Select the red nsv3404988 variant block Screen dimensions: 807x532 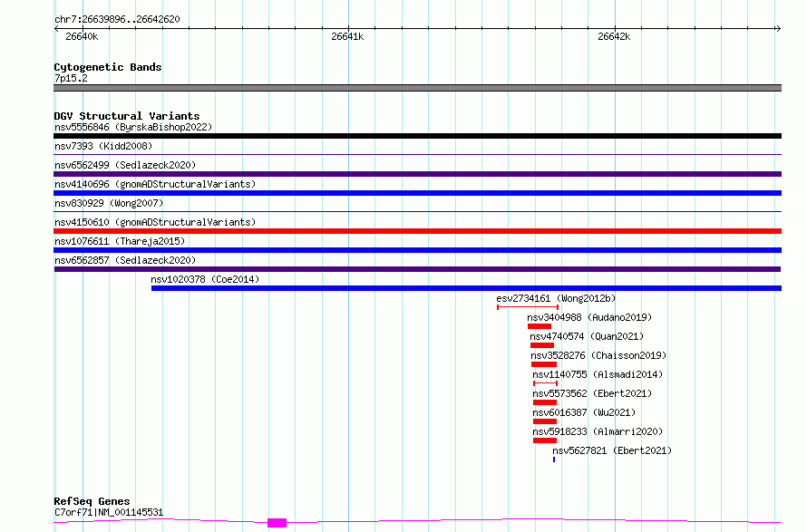[540, 326]
